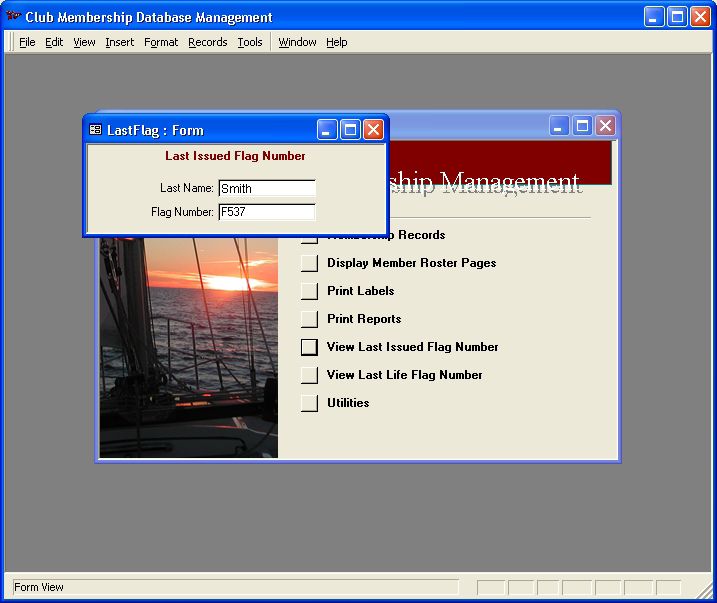The height and width of the screenshot is (603, 717).
Task: Click the window size grip in status bar
Action: coord(704,590)
